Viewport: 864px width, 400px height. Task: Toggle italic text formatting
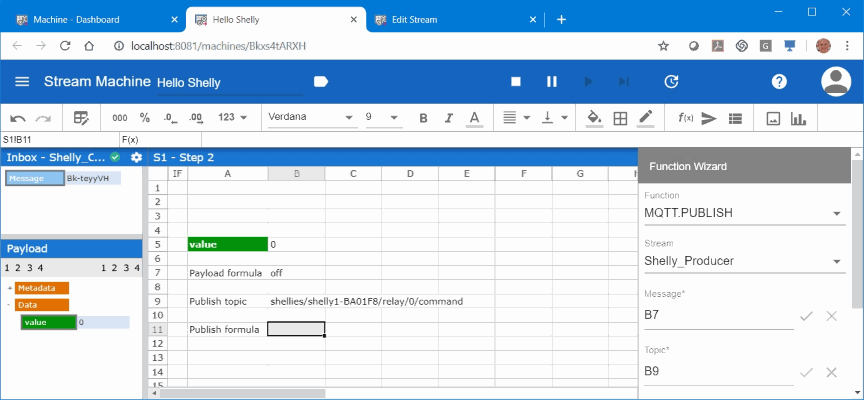click(448, 118)
